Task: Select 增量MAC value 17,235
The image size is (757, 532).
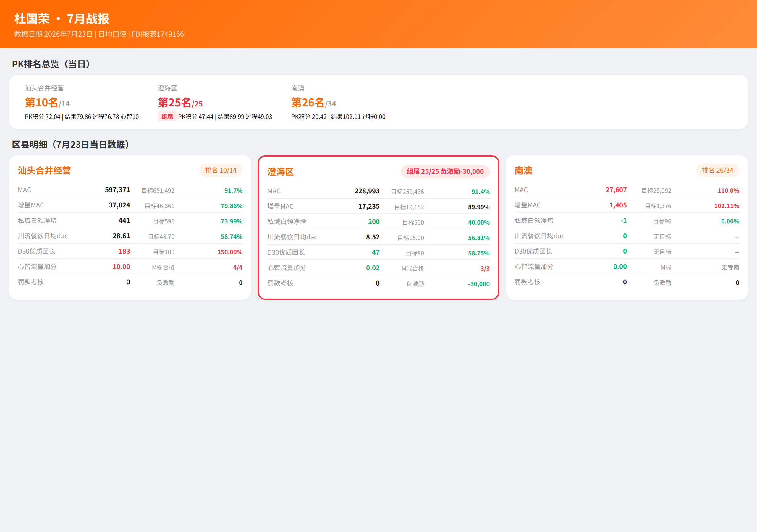Action: click(369, 206)
